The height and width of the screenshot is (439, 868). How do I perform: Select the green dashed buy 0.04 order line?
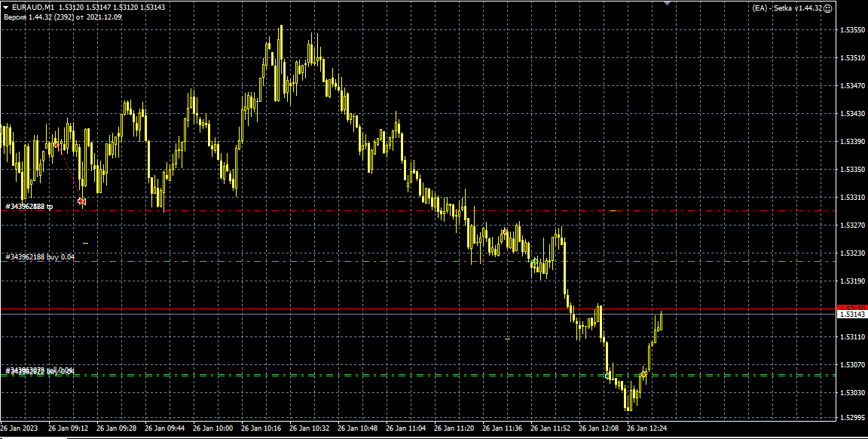click(x=418, y=261)
